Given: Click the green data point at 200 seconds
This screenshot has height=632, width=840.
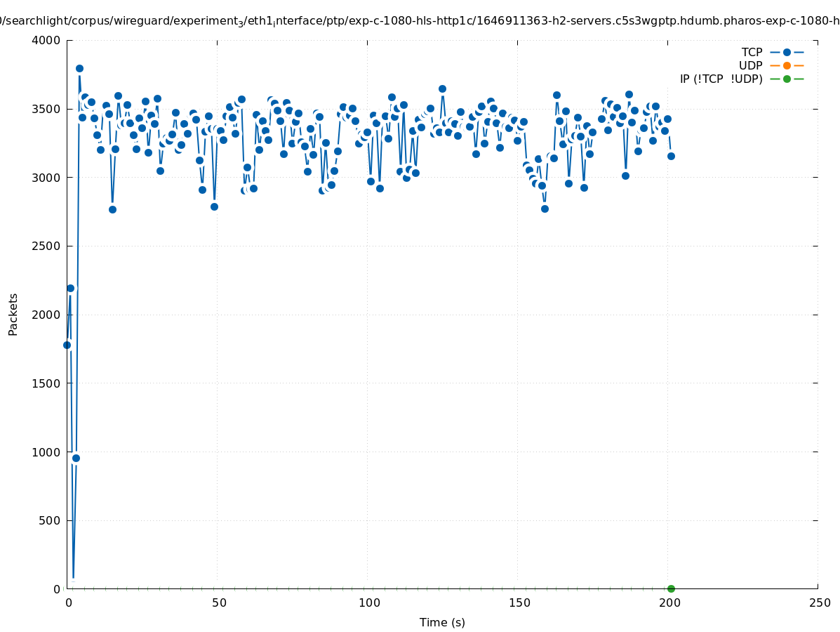Looking at the screenshot, I should (x=671, y=588).
